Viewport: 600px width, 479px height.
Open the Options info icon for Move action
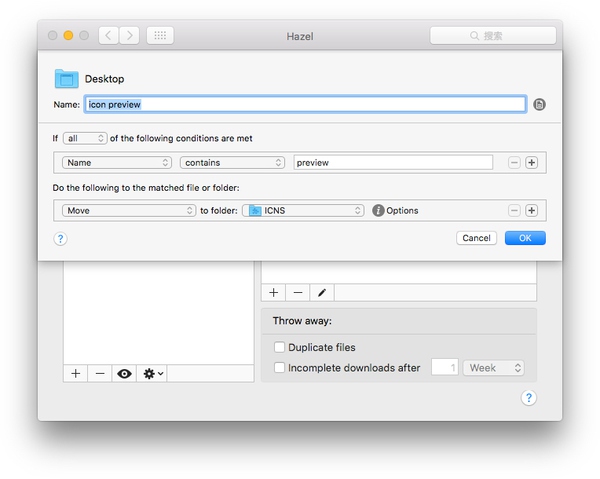coord(378,210)
